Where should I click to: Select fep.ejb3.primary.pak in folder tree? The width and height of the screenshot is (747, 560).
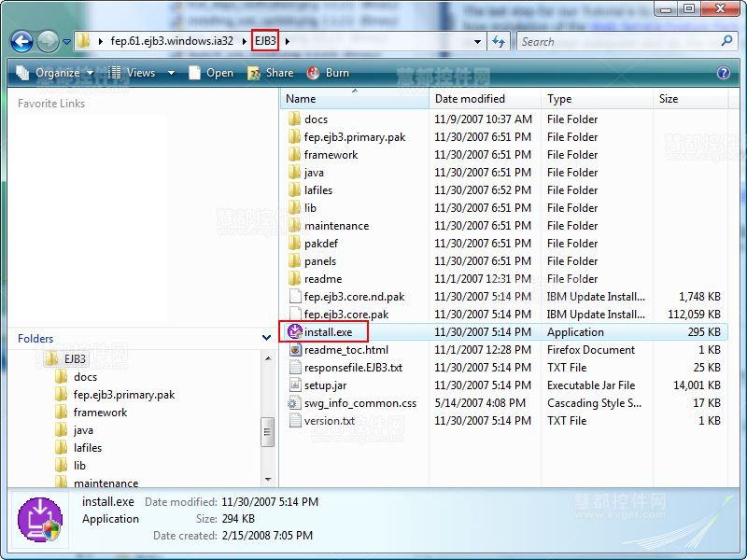point(124,395)
